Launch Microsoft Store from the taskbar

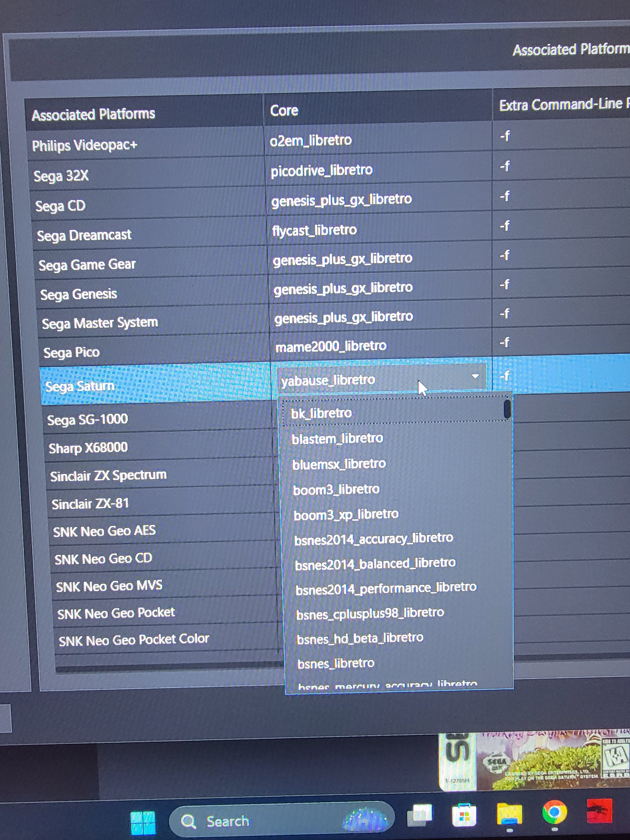[x=464, y=815]
